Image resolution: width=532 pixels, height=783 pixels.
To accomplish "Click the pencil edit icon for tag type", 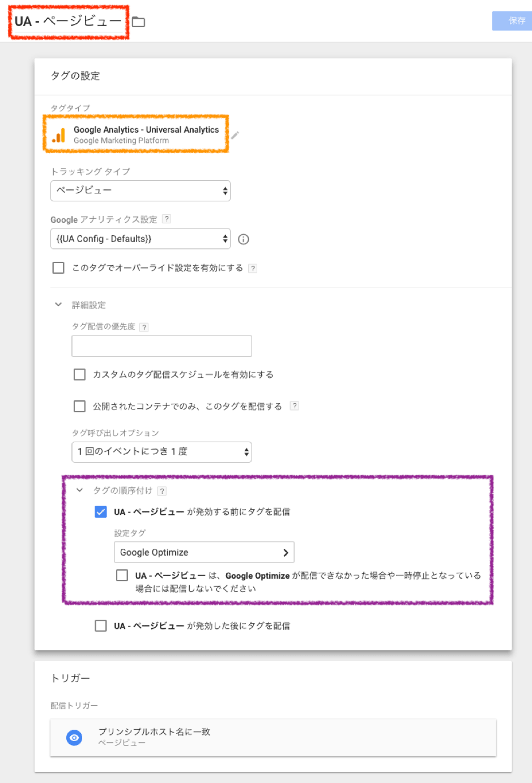I will [235, 135].
